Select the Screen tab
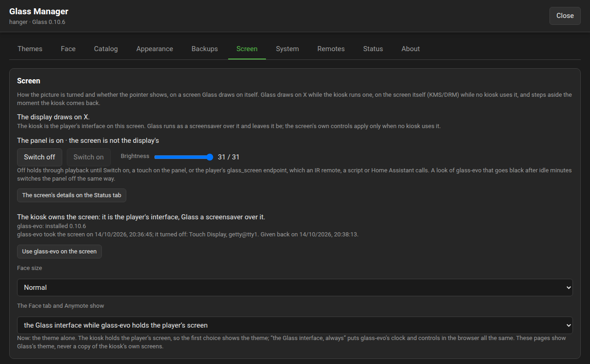This screenshot has width=590, height=364. [247, 49]
